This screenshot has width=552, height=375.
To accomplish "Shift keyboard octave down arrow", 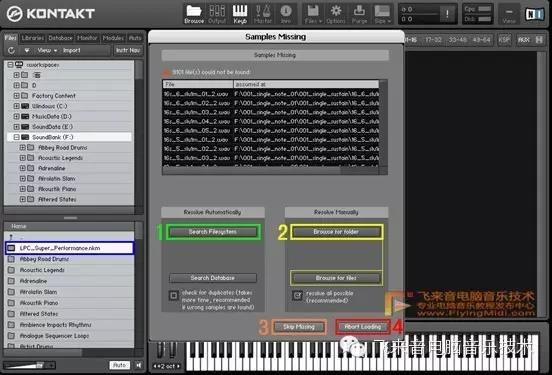I will coord(155,366).
